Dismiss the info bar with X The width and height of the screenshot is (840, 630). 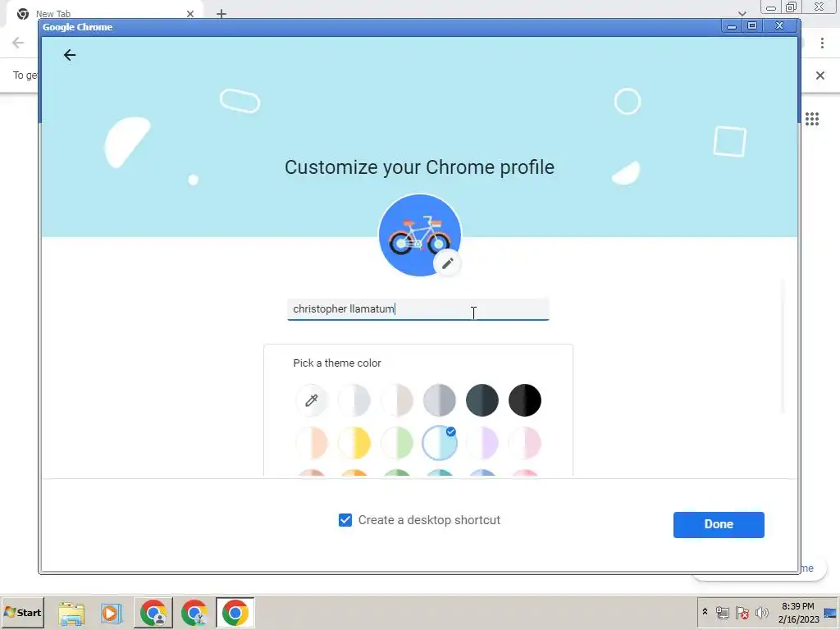point(820,75)
